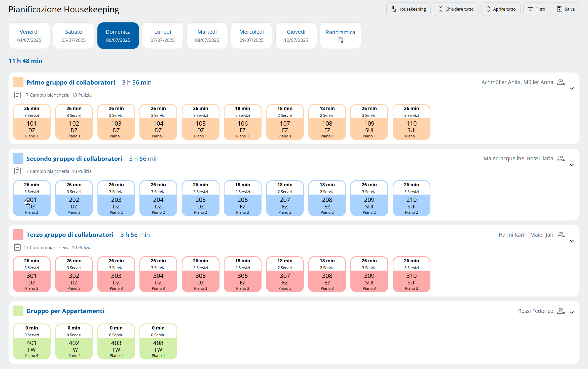Click the people icon next to Rossi Federico
Screen dimensions: 588x369
[x=561, y=311]
